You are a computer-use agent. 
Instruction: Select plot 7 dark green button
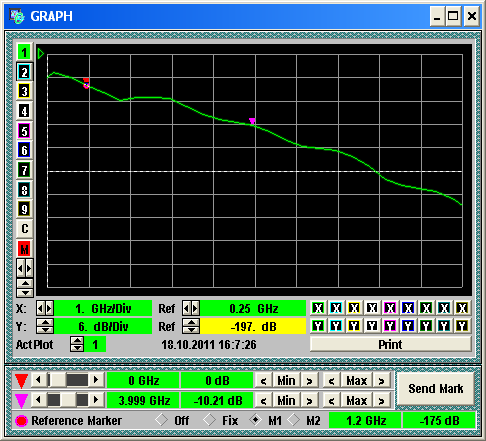coord(24,170)
